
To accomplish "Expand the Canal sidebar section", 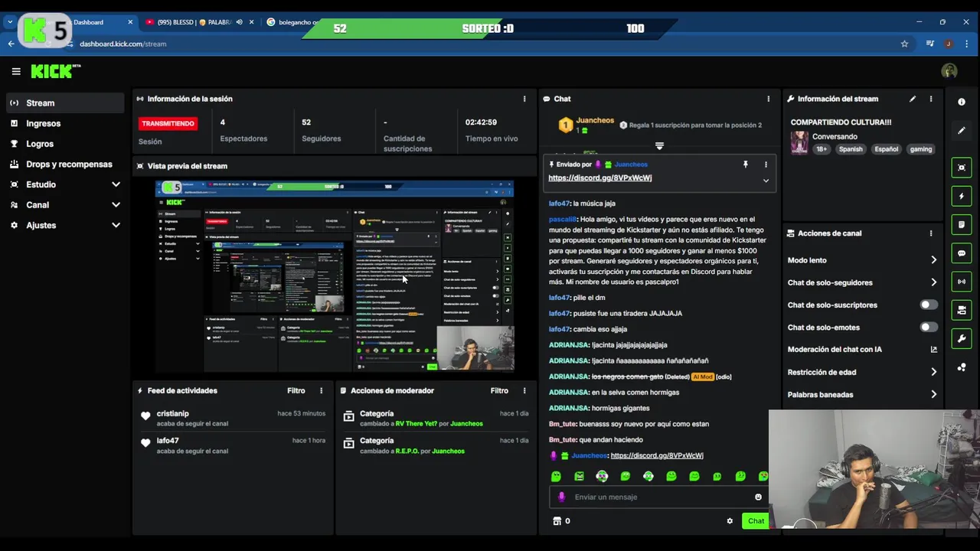I will 116,205.
